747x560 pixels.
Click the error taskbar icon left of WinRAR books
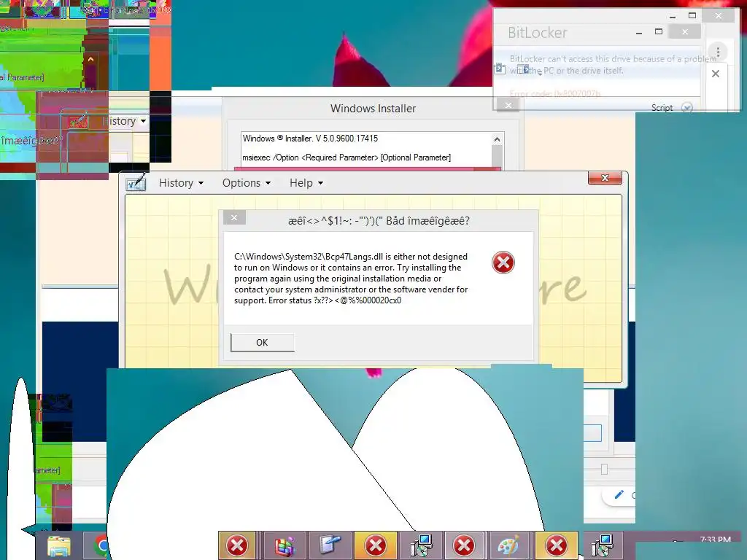click(x=237, y=545)
